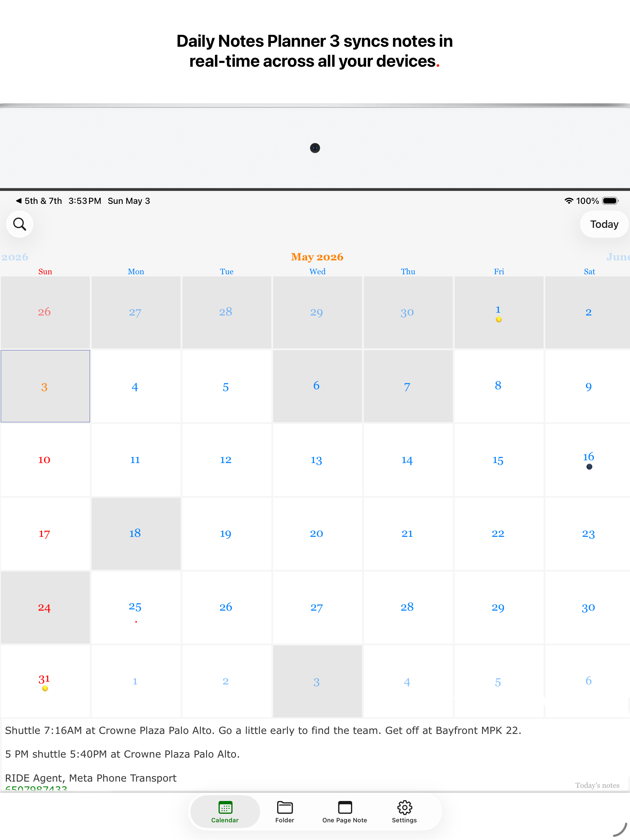Click the Folder icon in tab bar
The image size is (630, 840).
tap(285, 807)
